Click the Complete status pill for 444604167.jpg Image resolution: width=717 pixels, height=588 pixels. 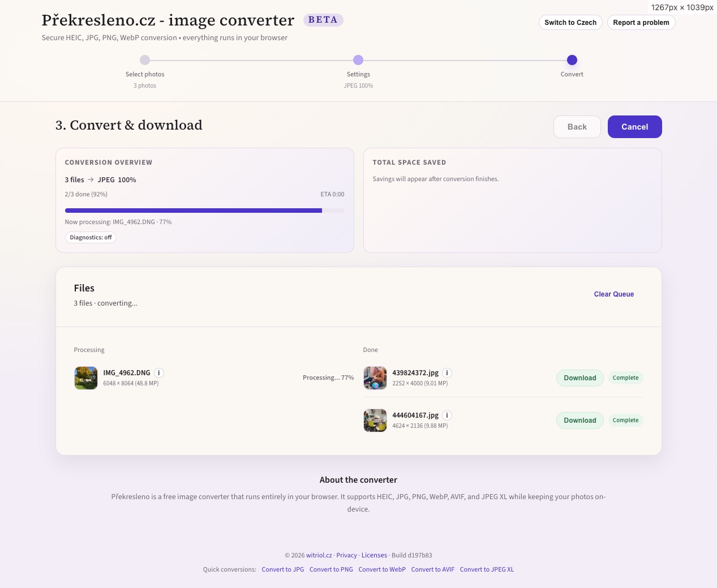pyautogui.click(x=625, y=420)
